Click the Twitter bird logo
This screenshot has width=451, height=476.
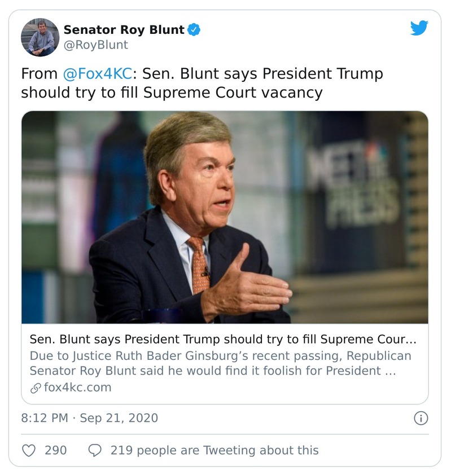click(419, 28)
